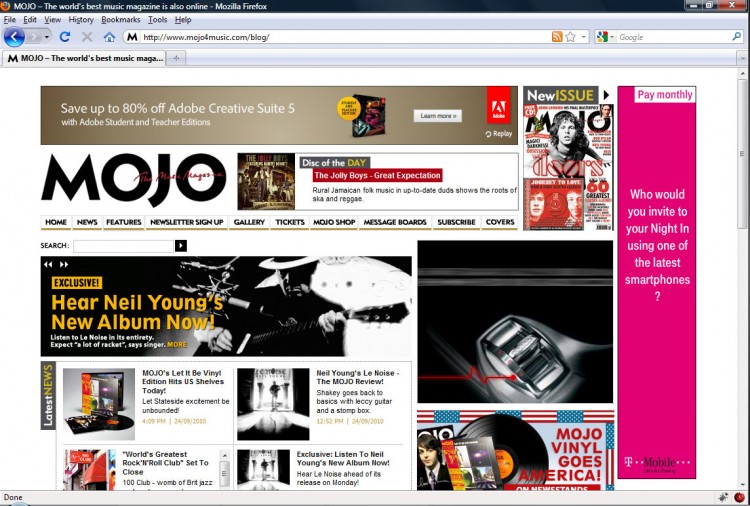Go to NEWS in site navigation
The width and height of the screenshot is (750, 506).
click(87, 222)
